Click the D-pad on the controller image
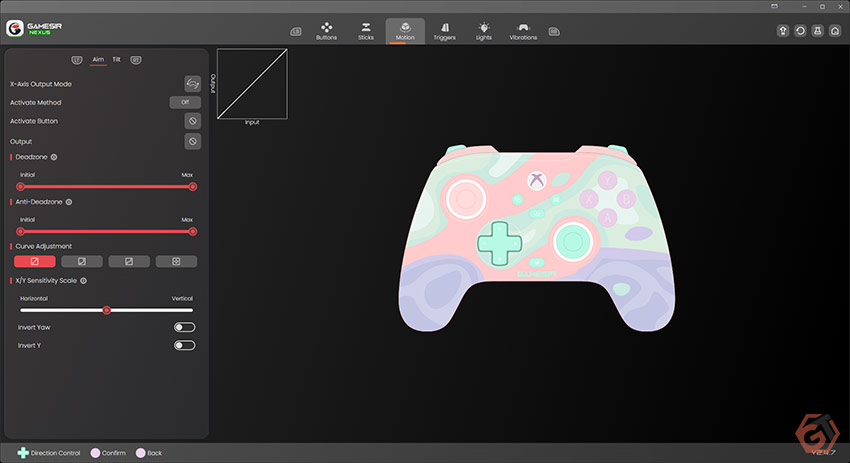This screenshot has width=850, height=463. (x=499, y=243)
